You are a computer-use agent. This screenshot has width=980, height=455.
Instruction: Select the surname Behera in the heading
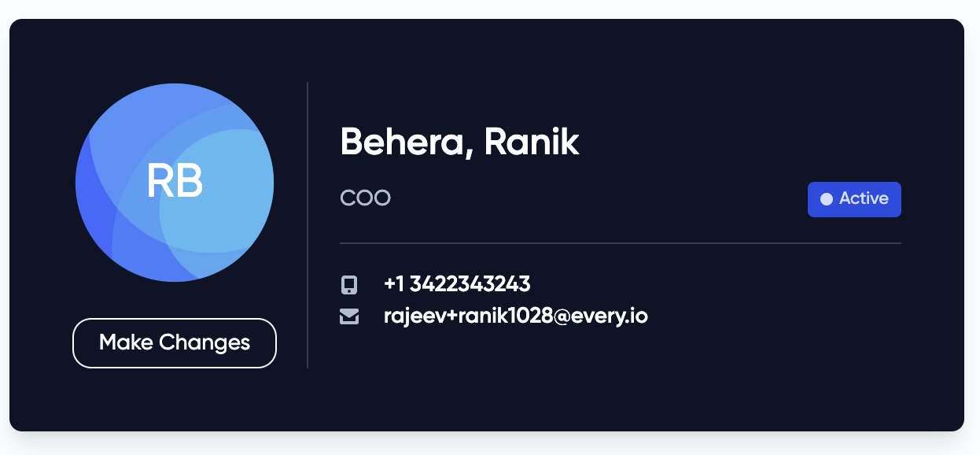(x=402, y=142)
